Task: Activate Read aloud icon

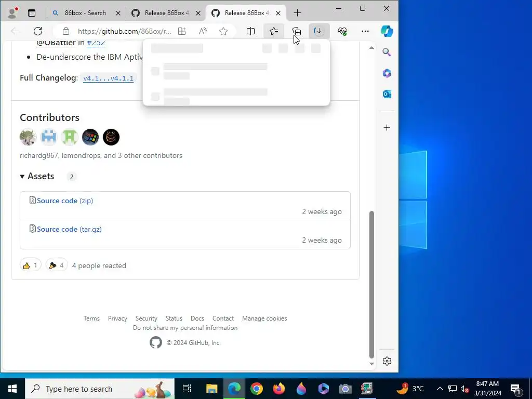Action: tap(203, 31)
